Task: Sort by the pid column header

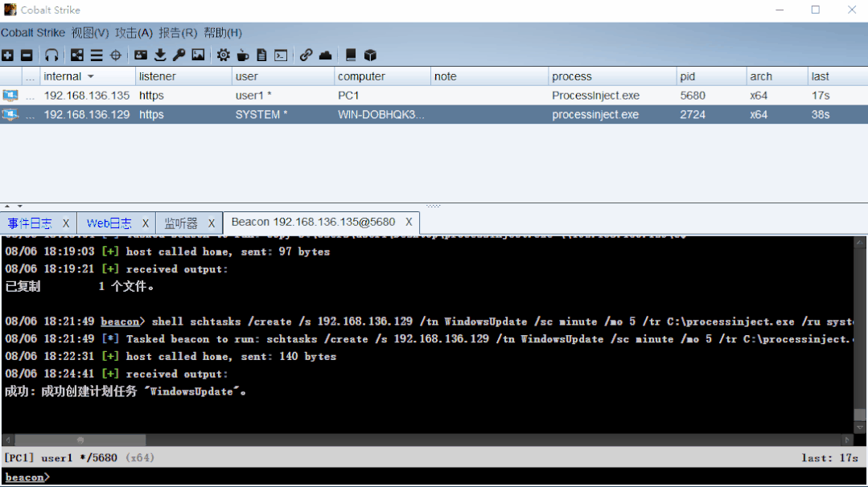Action: click(x=711, y=76)
